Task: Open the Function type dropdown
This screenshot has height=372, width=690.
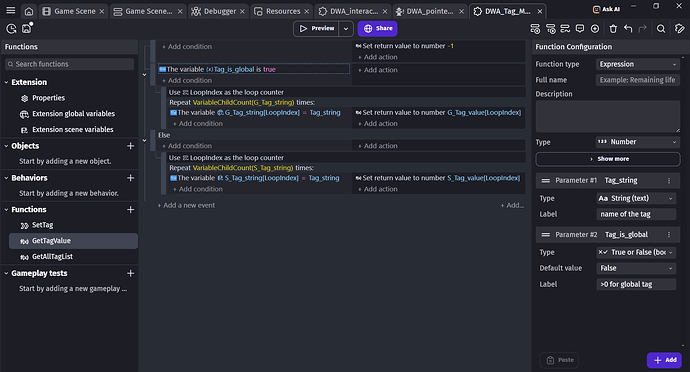Action: point(638,64)
